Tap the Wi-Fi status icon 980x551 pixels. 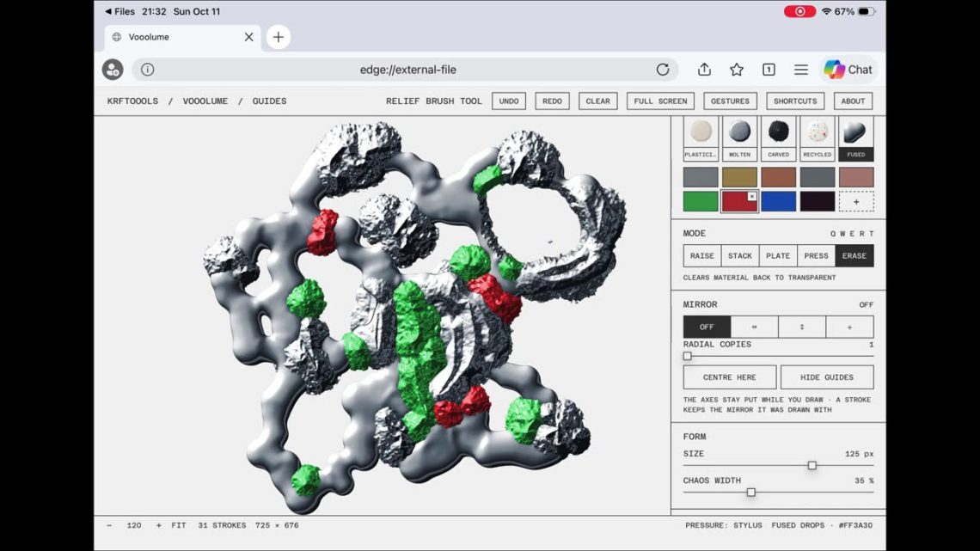click(826, 11)
